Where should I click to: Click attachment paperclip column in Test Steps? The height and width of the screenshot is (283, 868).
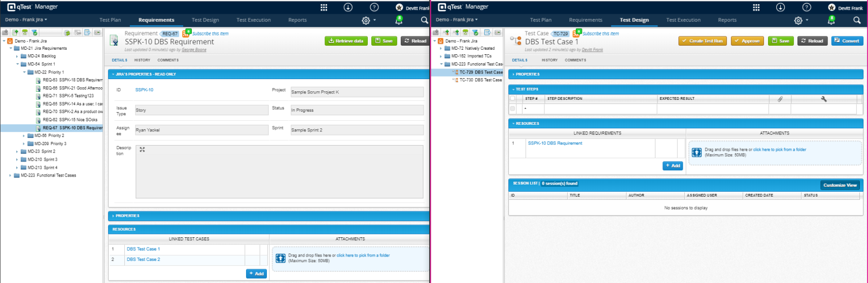[780, 99]
